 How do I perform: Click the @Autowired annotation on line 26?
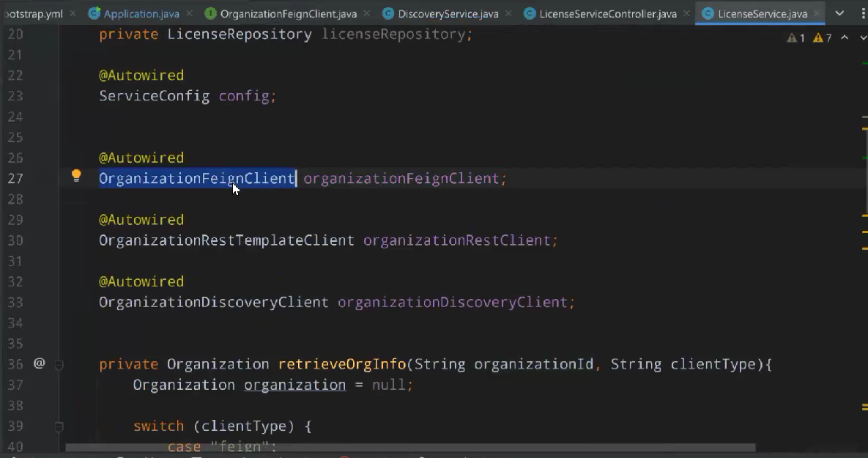tap(141, 158)
